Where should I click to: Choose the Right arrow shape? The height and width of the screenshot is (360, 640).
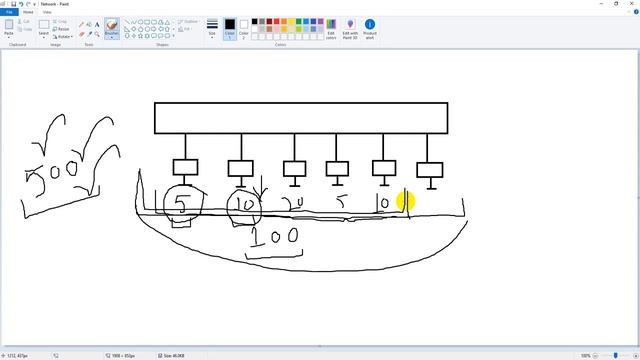click(x=154, y=29)
